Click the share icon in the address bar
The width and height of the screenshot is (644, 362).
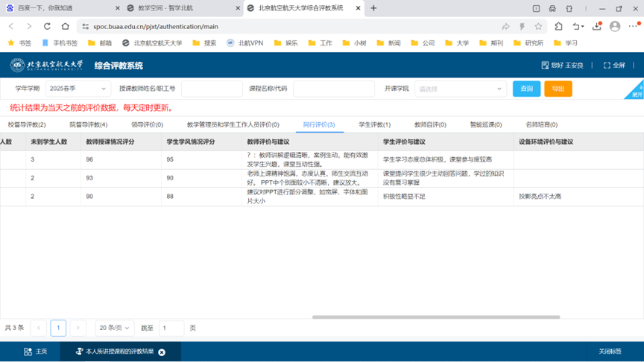[x=505, y=27]
